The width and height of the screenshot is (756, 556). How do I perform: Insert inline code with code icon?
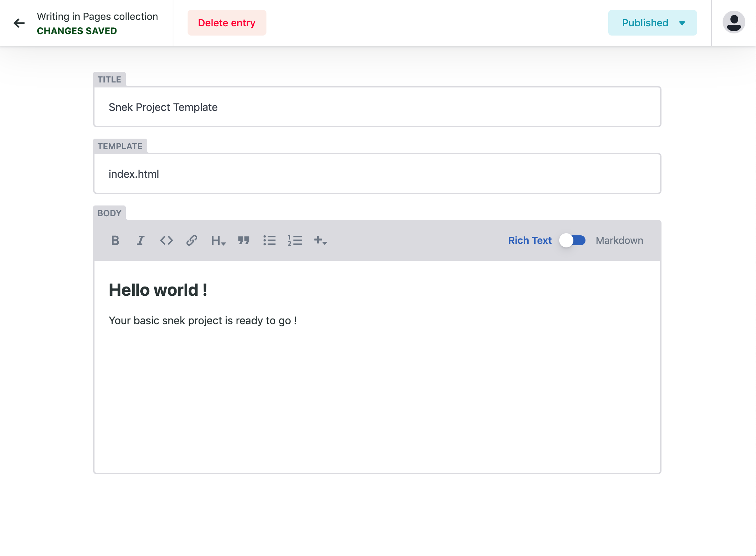pyautogui.click(x=166, y=241)
